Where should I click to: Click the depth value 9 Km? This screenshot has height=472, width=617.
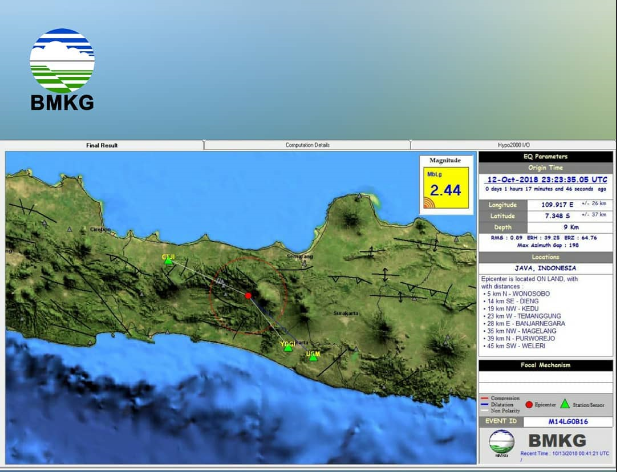coord(571,227)
